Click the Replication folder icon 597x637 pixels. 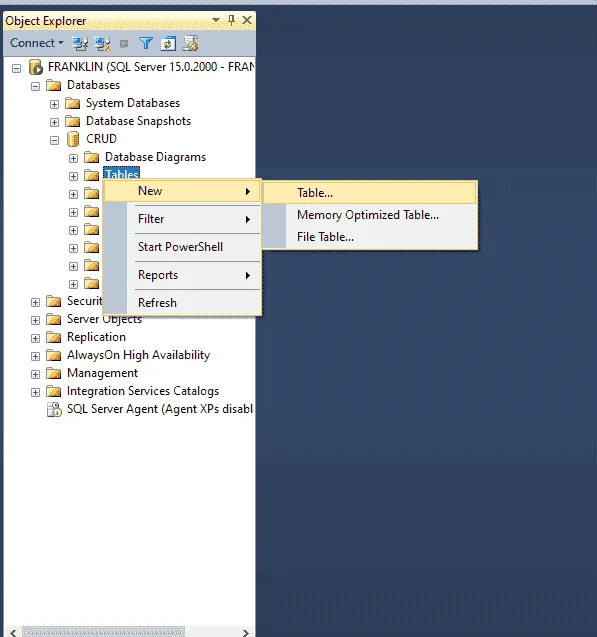[53, 337]
